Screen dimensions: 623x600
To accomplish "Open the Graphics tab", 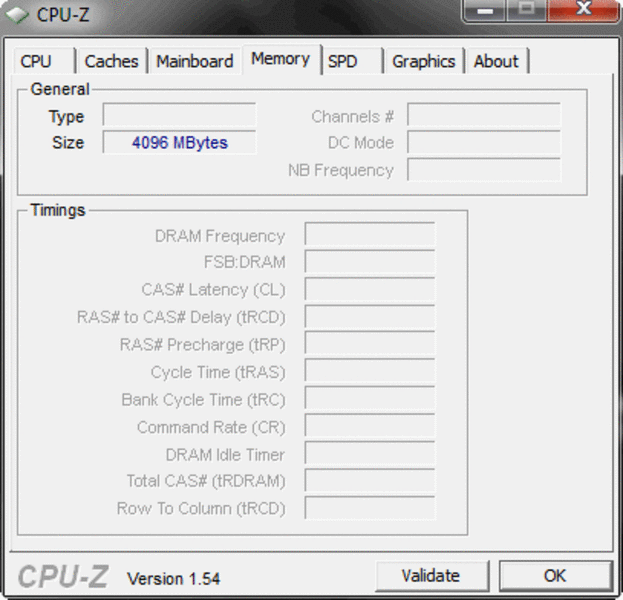I will tap(424, 61).
